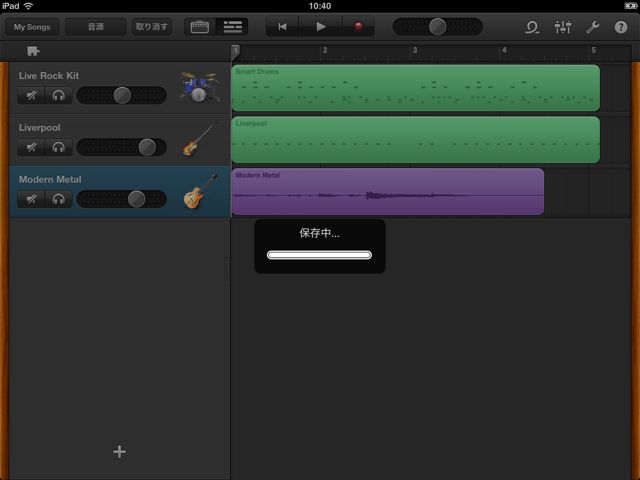Click bar 5 on the ruler
640x480 pixels.
point(593,50)
